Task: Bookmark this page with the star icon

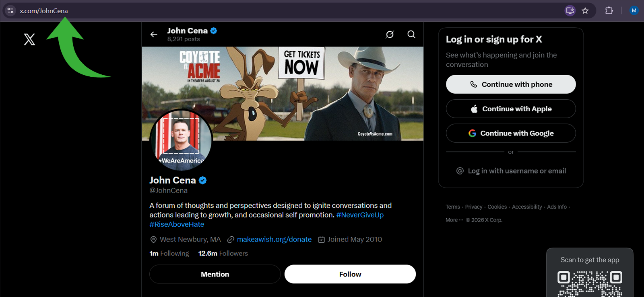Action: point(585,11)
